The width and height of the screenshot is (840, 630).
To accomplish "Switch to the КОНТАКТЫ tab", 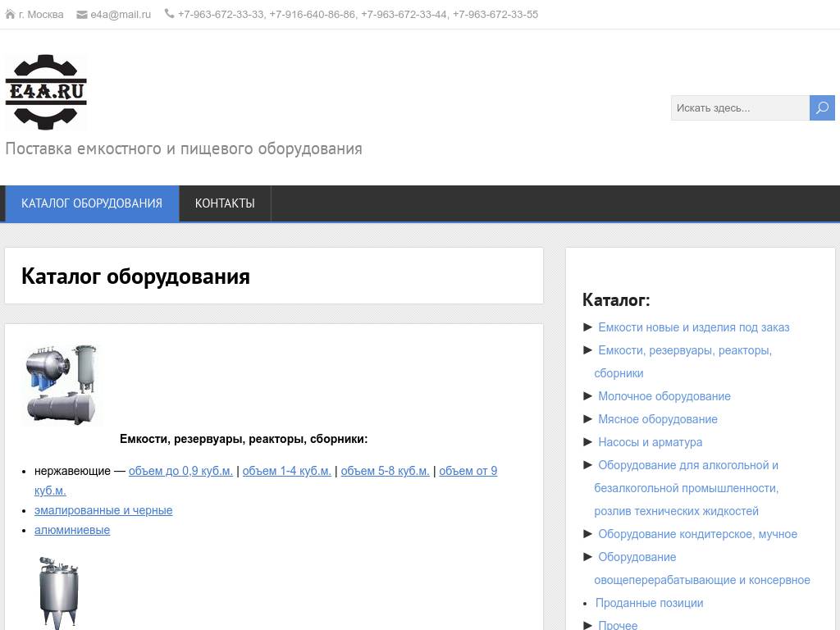I will (x=225, y=203).
